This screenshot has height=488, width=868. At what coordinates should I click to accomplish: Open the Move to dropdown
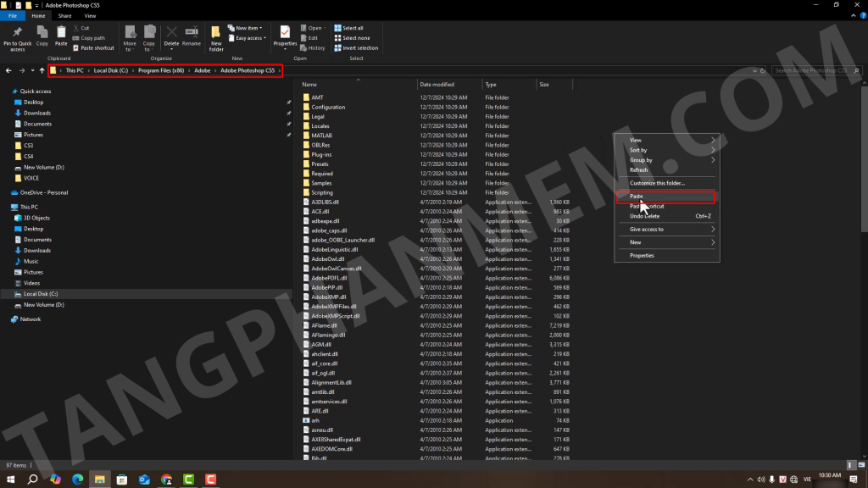[x=130, y=37]
